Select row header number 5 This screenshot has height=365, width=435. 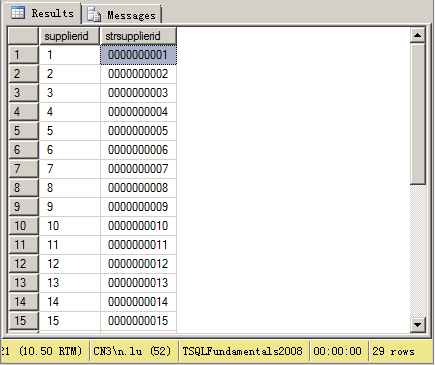click(23, 131)
